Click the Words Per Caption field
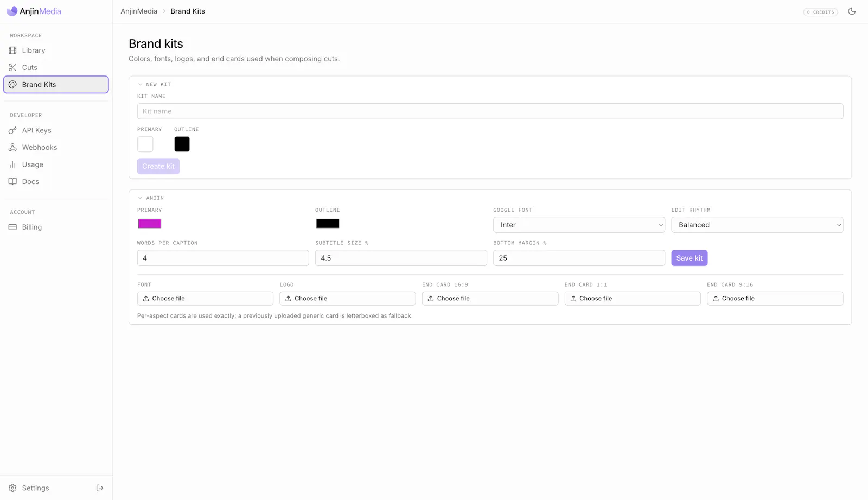868x500 pixels. (223, 258)
